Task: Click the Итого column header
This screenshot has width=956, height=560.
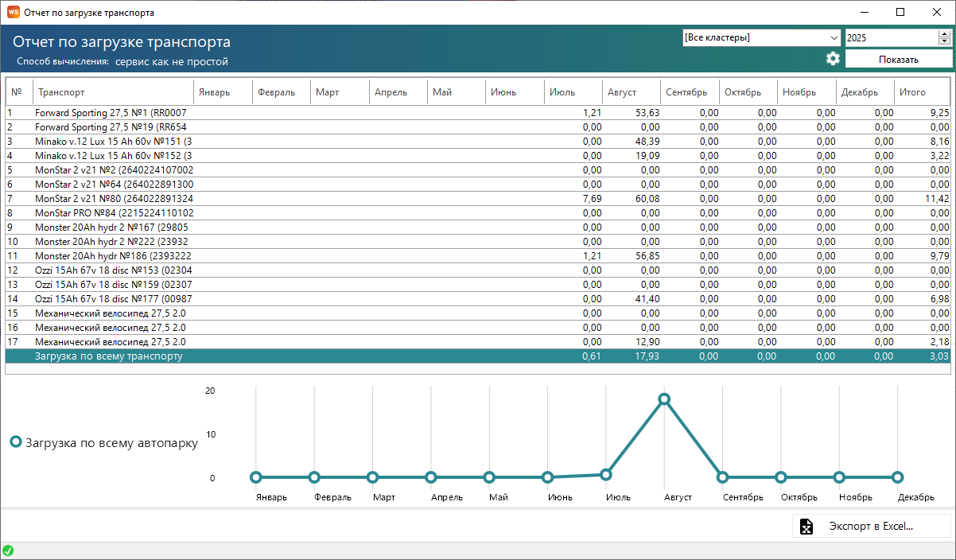Action: [x=921, y=92]
